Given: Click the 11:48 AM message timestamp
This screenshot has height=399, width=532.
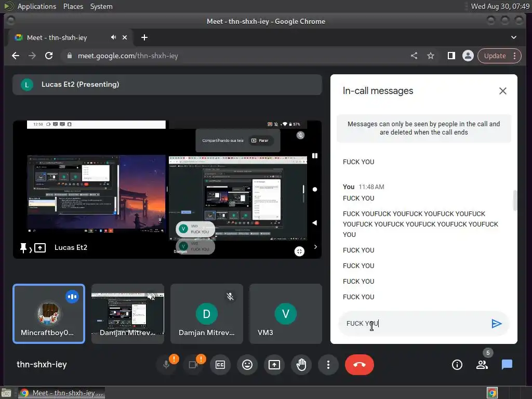Looking at the screenshot, I should [371, 187].
